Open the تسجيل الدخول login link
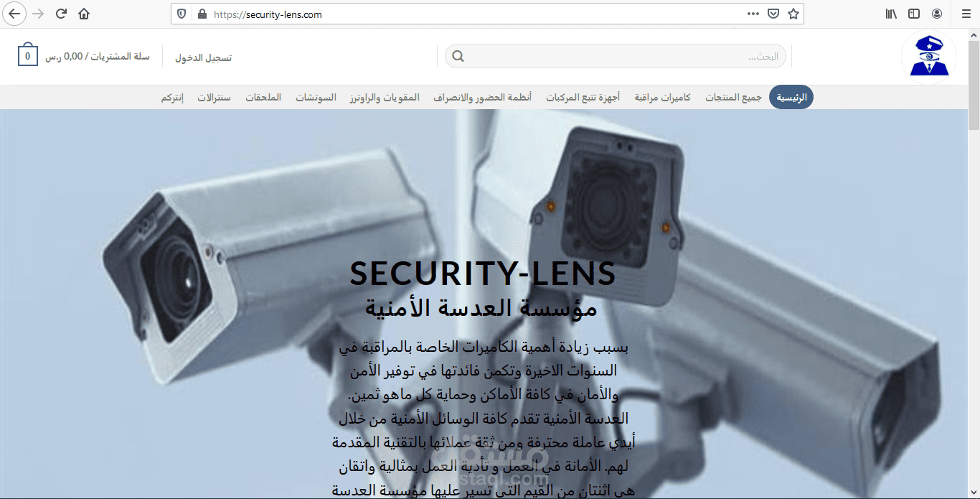This screenshot has height=499, width=980. coord(204,57)
